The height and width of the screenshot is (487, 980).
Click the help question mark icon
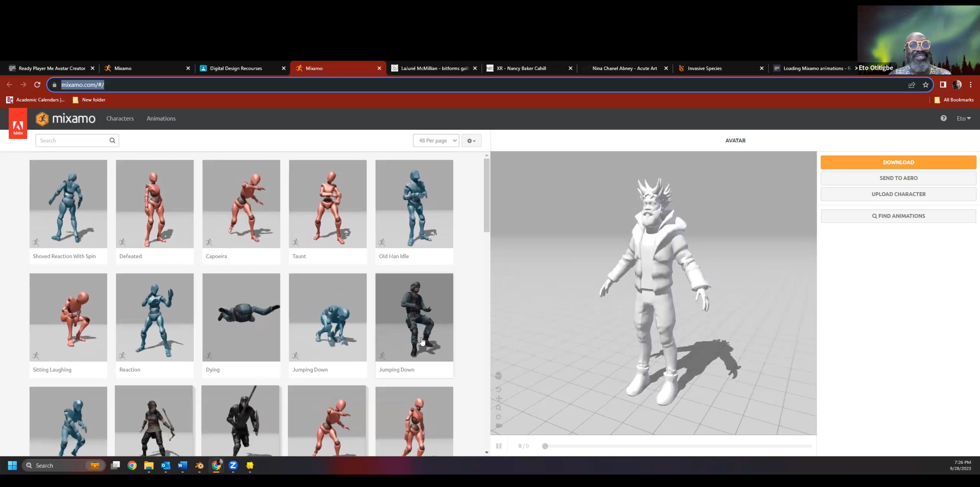[x=944, y=119]
